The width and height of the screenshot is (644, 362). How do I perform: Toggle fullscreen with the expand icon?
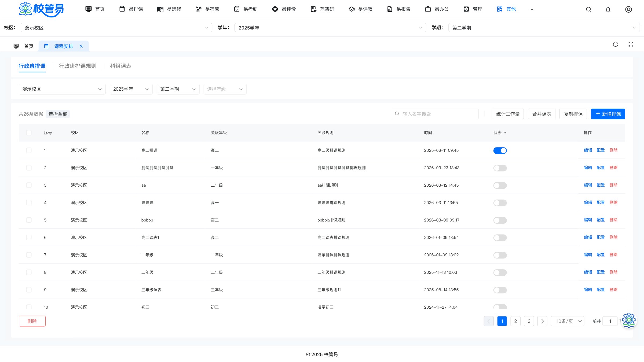(x=631, y=44)
